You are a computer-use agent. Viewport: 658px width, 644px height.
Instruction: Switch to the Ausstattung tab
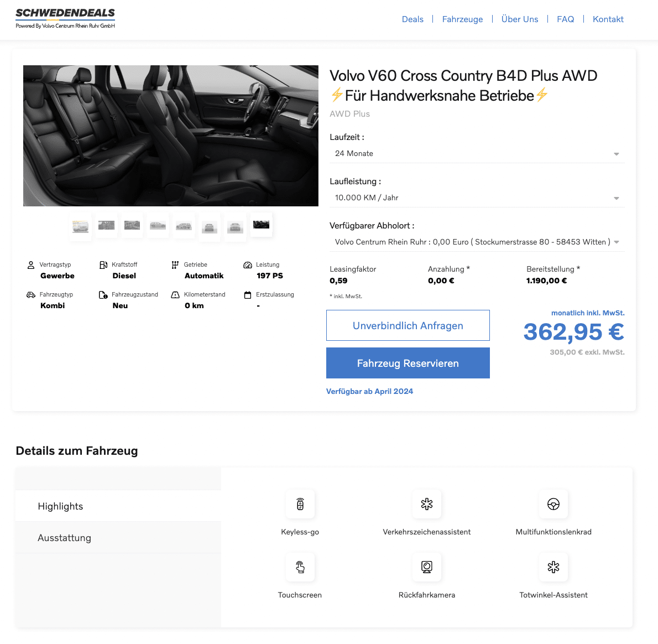pyautogui.click(x=118, y=538)
